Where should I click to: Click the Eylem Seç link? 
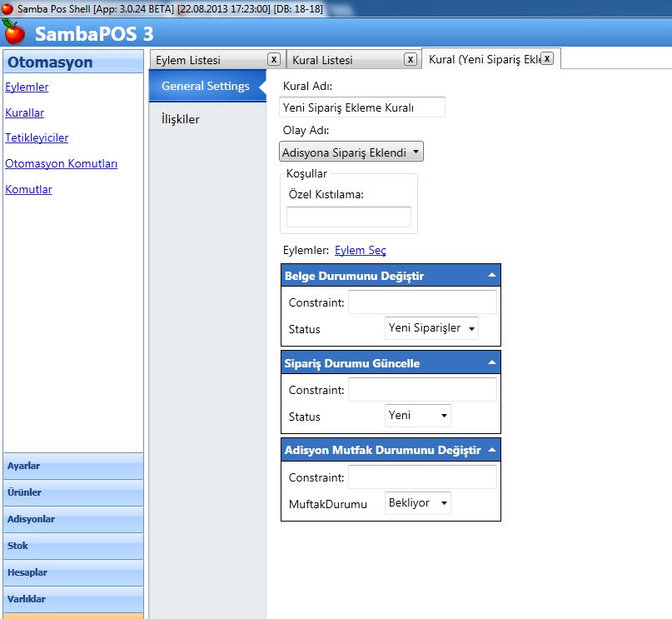pos(360,250)
